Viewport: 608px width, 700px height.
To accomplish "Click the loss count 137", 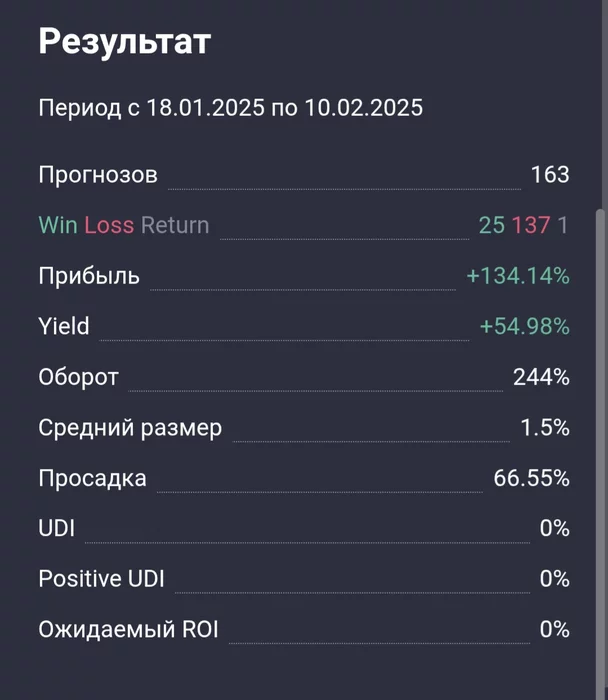I will pyautogui.click(x=531, y=225).
